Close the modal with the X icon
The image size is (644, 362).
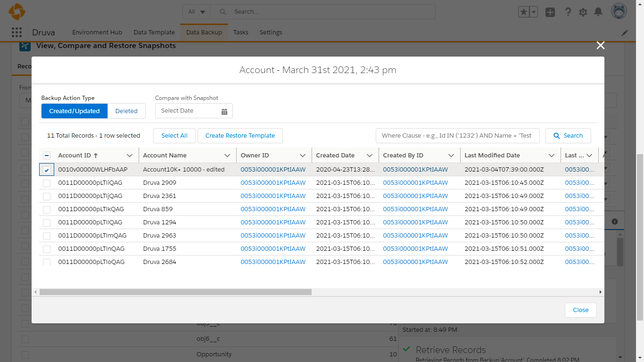(x=600, y=45)
